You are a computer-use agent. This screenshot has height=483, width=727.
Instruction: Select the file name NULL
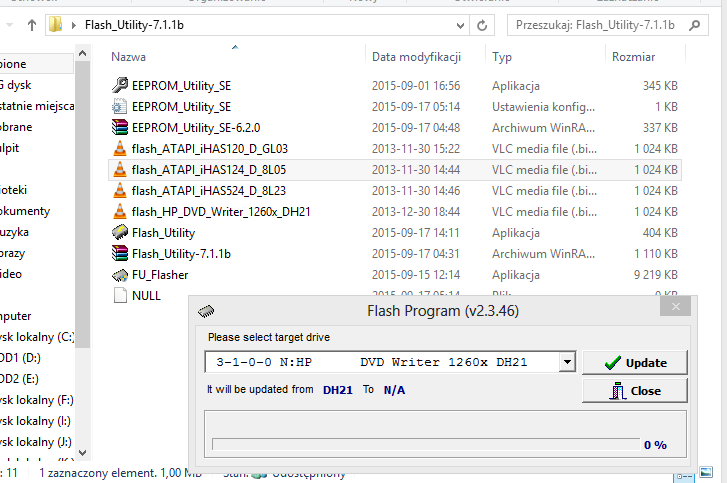[146, 296]
